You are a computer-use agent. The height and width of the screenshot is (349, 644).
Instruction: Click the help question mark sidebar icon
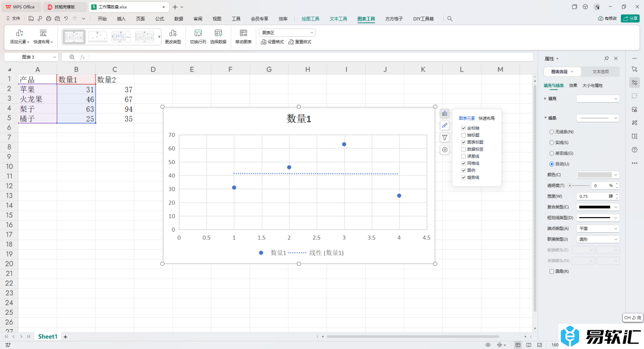(x=634, y=150)
